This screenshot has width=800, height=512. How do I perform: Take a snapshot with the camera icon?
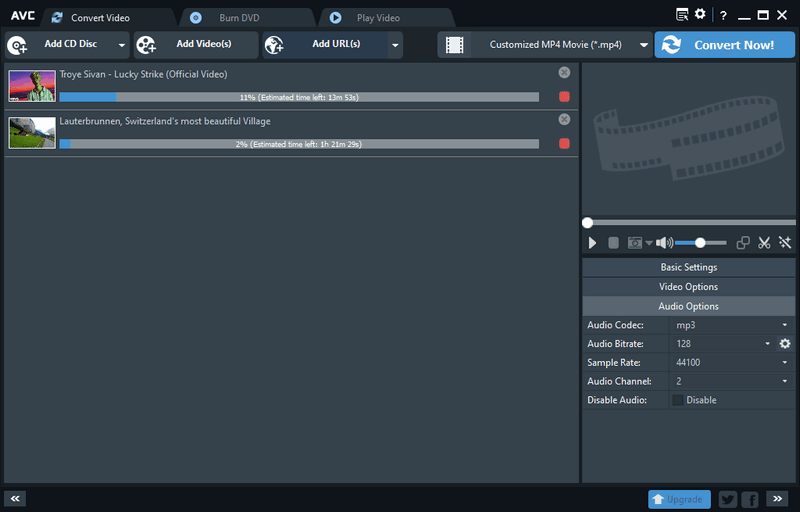click(x=635, y=243)
